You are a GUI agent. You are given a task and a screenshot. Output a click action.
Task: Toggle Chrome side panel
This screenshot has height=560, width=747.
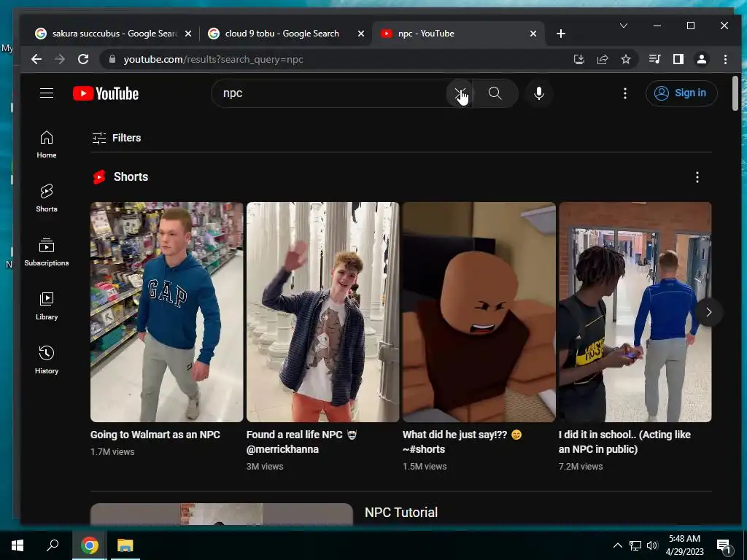click(678, 60)
